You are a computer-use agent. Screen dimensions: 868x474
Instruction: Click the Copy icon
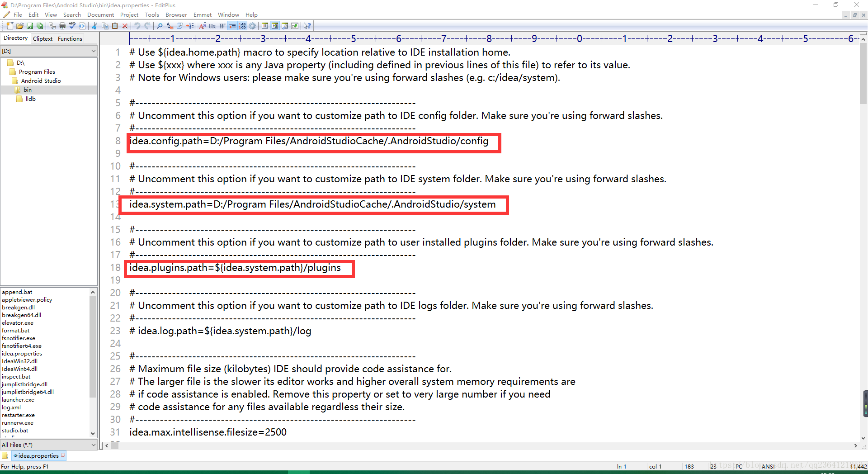tap(105, 26)
